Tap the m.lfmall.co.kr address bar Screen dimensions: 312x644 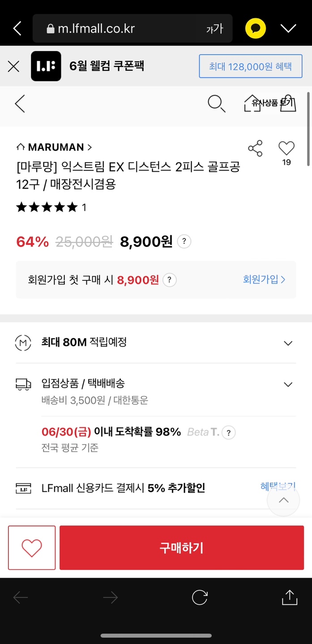(125, 29)
